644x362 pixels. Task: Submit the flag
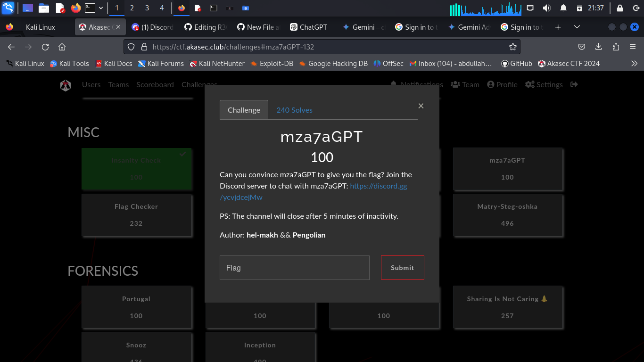tap(403, 267)
